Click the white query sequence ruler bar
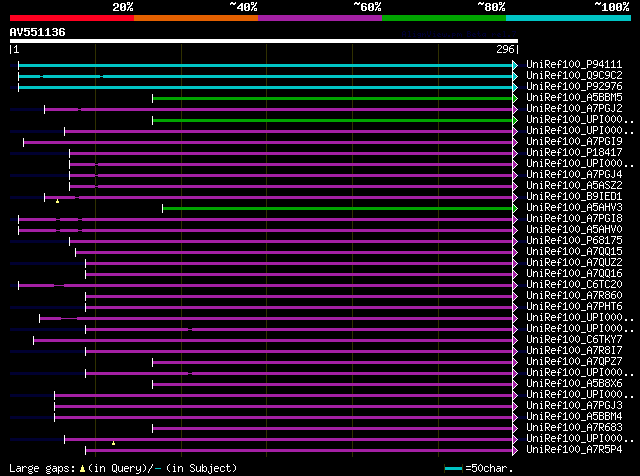Image resolution: width=640 pixels, height=476 pixels. [264, 42]
